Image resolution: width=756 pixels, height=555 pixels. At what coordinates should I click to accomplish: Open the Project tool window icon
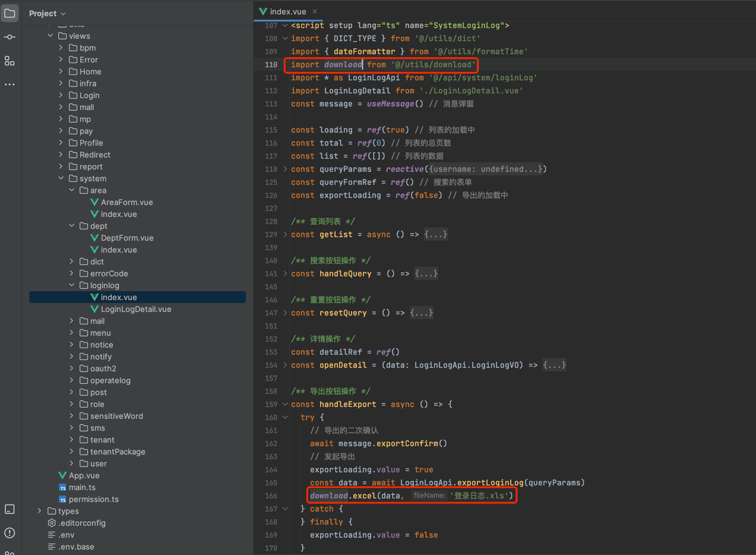coord(10,13)
